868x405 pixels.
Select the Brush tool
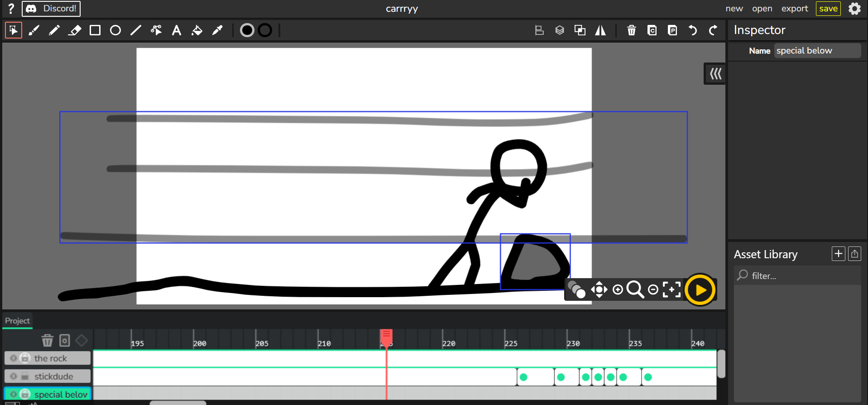(x=34, y=30)
